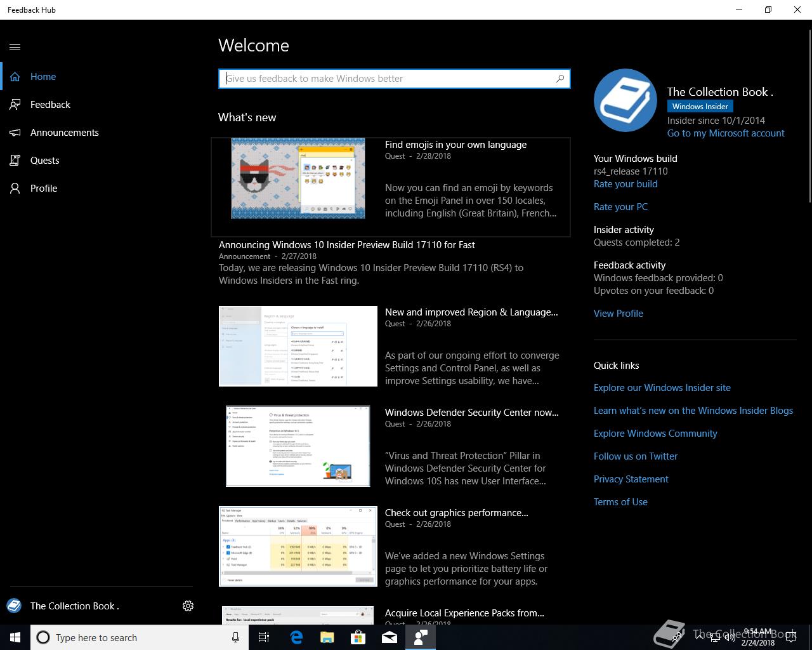Open Check out graphics performance title
Viewport: 812px width, 650px height.
tap(457, 513)
